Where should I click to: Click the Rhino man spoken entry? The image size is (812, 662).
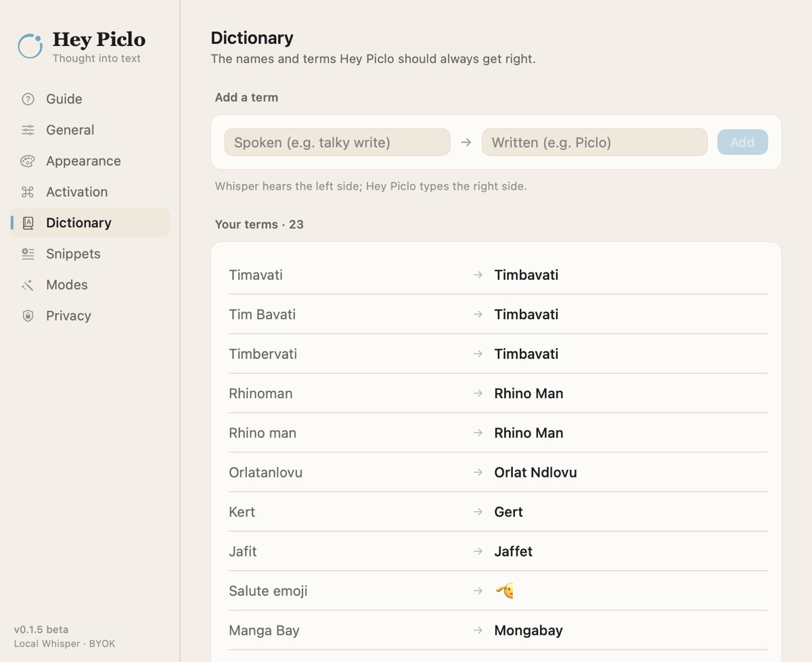pos(263,433)
